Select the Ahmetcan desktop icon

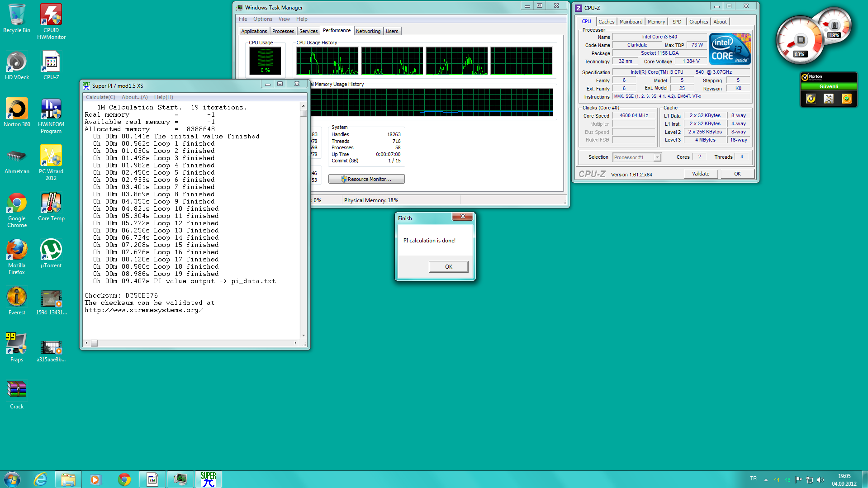17,159
